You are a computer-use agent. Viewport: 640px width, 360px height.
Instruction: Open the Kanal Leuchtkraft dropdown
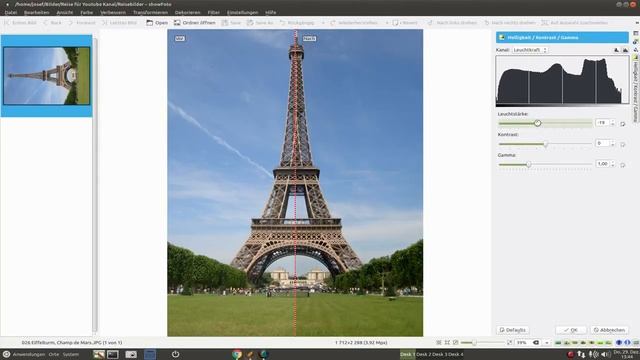tap(530, 50)
